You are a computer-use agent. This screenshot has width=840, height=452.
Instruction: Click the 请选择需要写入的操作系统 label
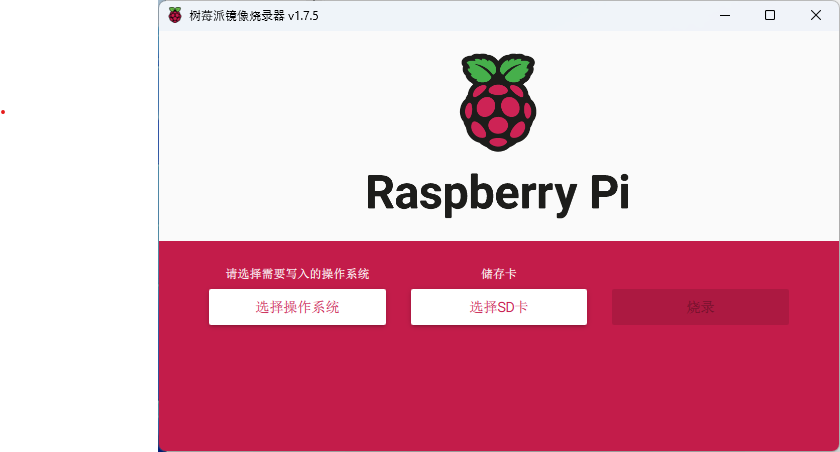pyautogui.click(x=297, y=274)
